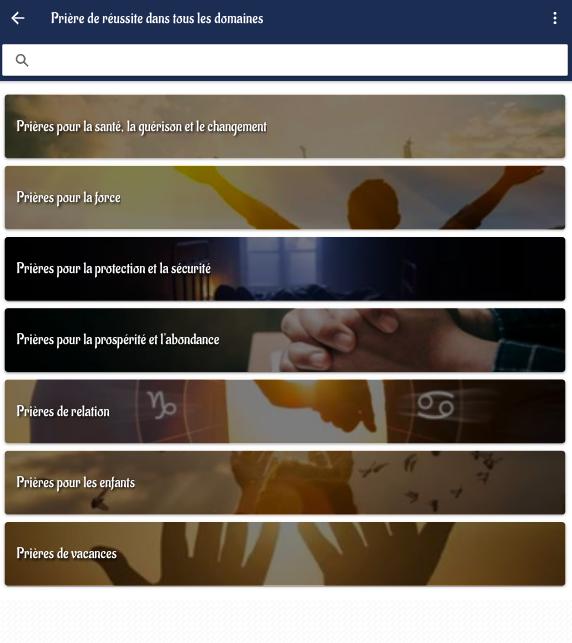
Task: Click the magnifying glass search icon
Action: point(22,60)
